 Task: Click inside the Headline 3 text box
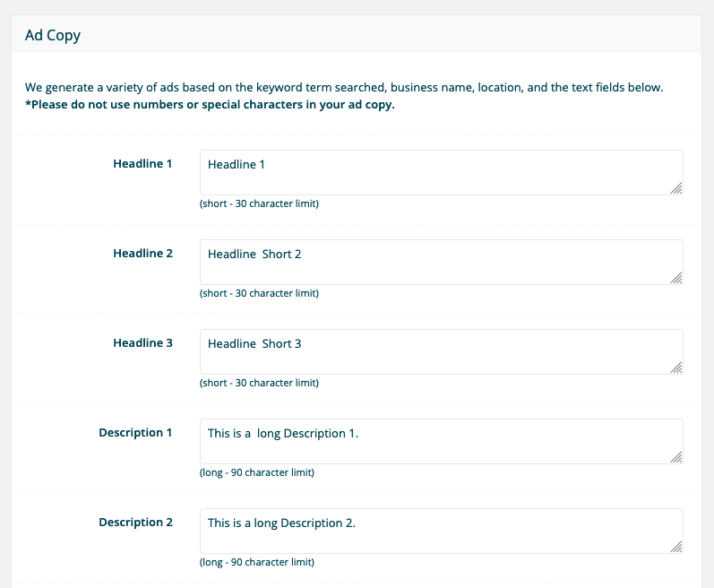[439, 351]
